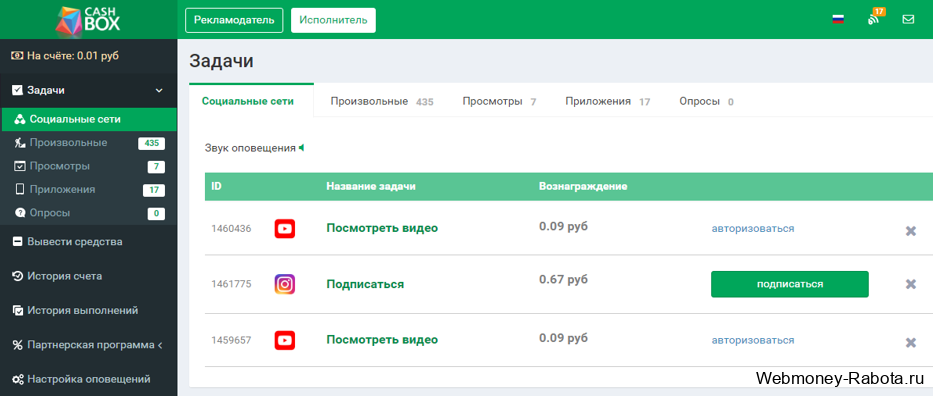Dismiss task 1459657 with the X icon
This screenshot has width=933, height=396.
tap(910, 342)
